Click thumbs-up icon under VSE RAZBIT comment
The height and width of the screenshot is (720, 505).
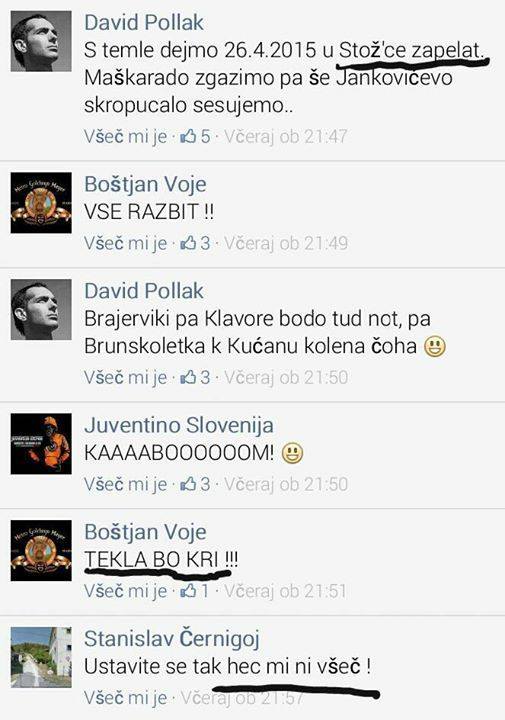(188, 243)
